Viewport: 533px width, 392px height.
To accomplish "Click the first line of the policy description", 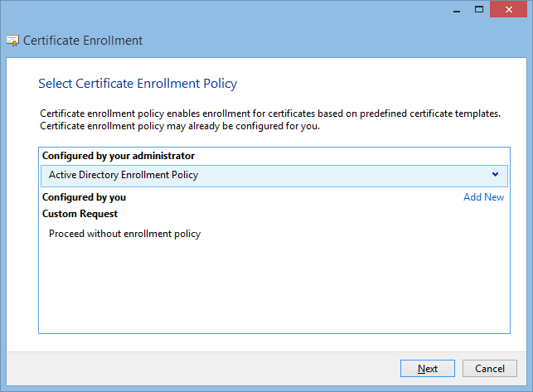I will pyautogui.click(x=269, y=114).
